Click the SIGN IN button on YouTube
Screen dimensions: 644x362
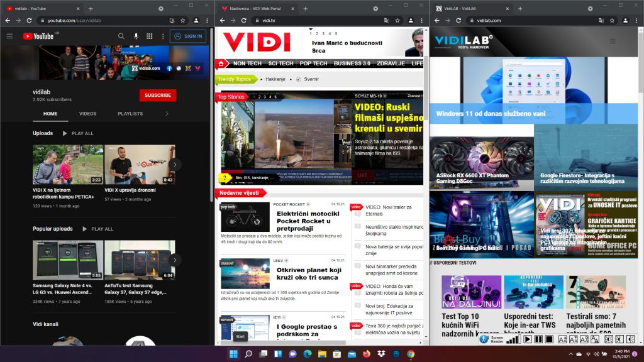(x=188, y=36)
